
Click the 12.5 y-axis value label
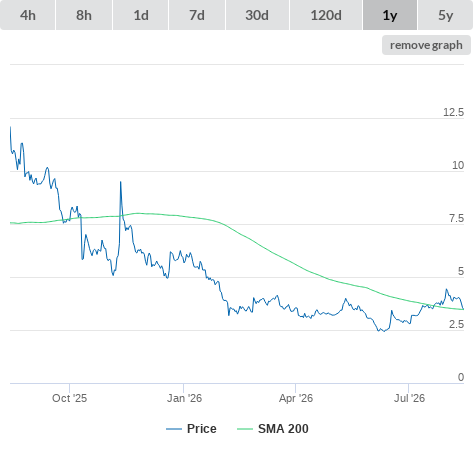click(453, 112)
